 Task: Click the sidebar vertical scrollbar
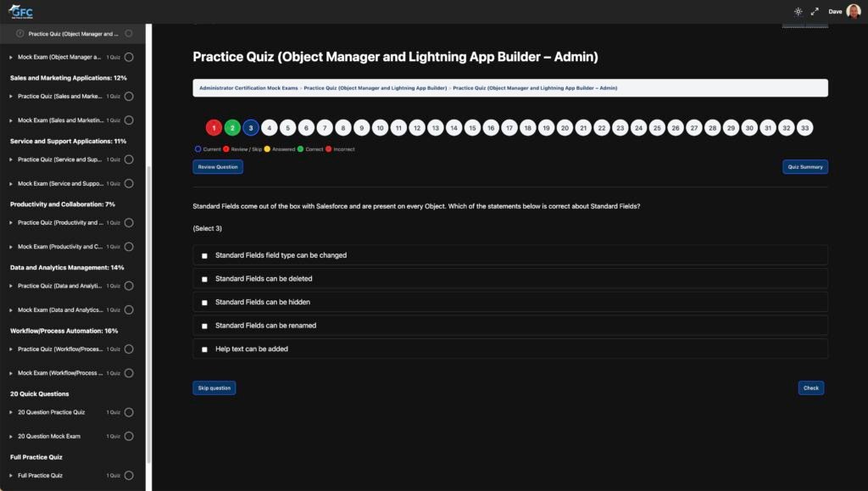(x=148, y=315)
